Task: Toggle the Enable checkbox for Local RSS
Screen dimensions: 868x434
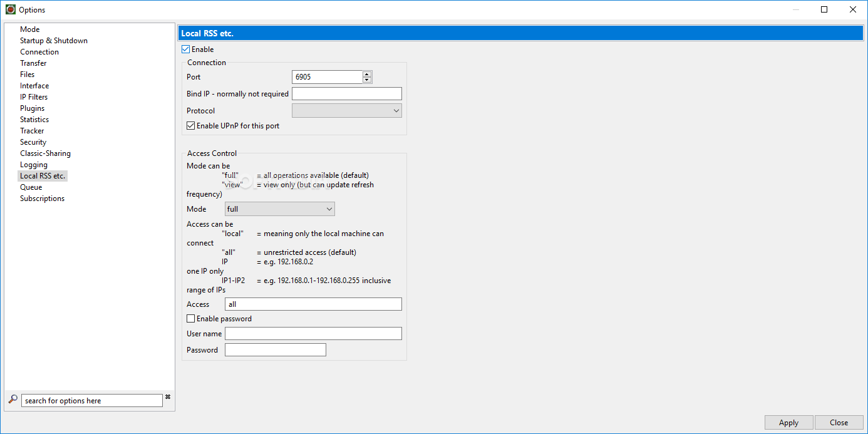Action: click(185, 49)
